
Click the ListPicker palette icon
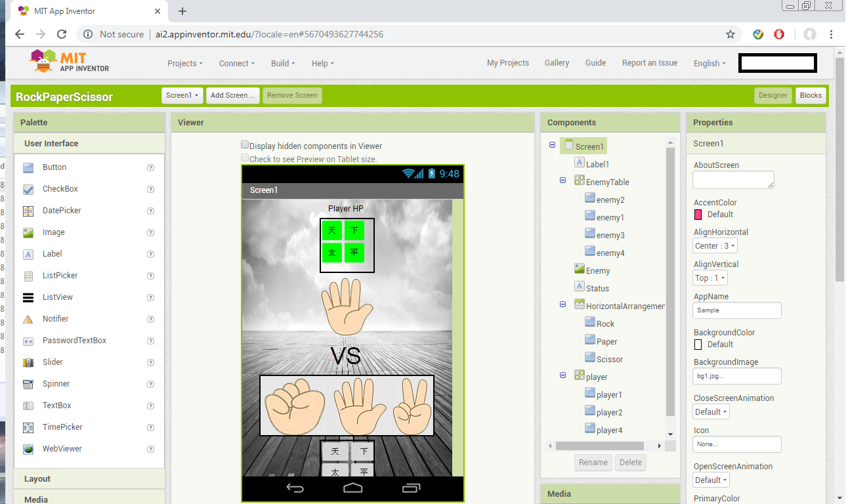pos(28,276)
